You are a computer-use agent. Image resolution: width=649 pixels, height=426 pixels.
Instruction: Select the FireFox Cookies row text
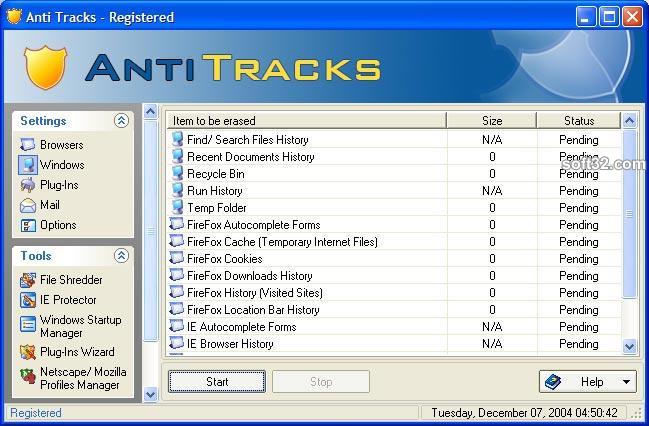click(x=225, y=259)
